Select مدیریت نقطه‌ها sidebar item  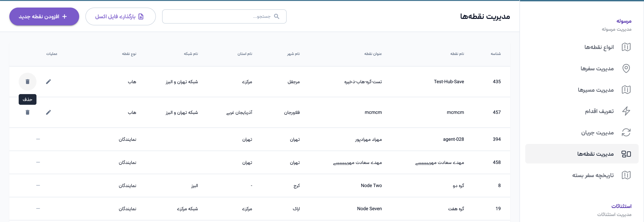[595, 154]
